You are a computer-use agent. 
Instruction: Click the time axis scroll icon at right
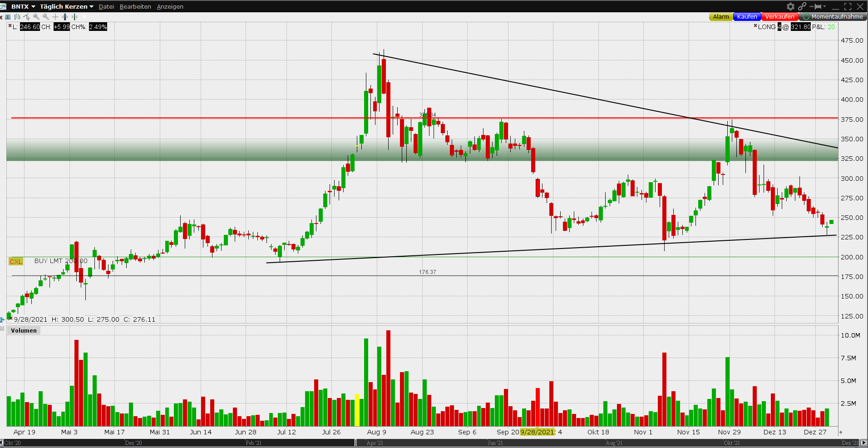coord(841,433)
